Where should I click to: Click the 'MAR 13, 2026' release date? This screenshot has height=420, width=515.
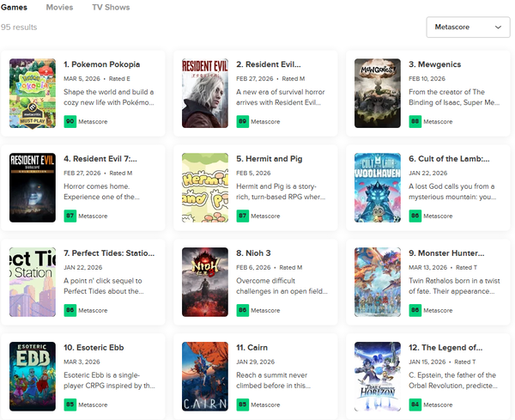(x=428, y=267)
